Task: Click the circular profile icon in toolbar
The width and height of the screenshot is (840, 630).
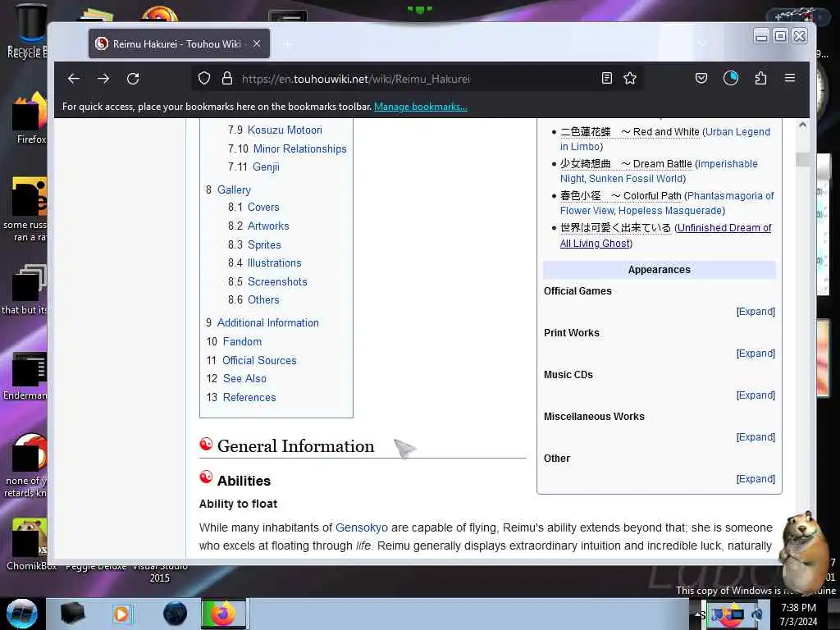Action: pyautogui.click(x=731, y=79)
